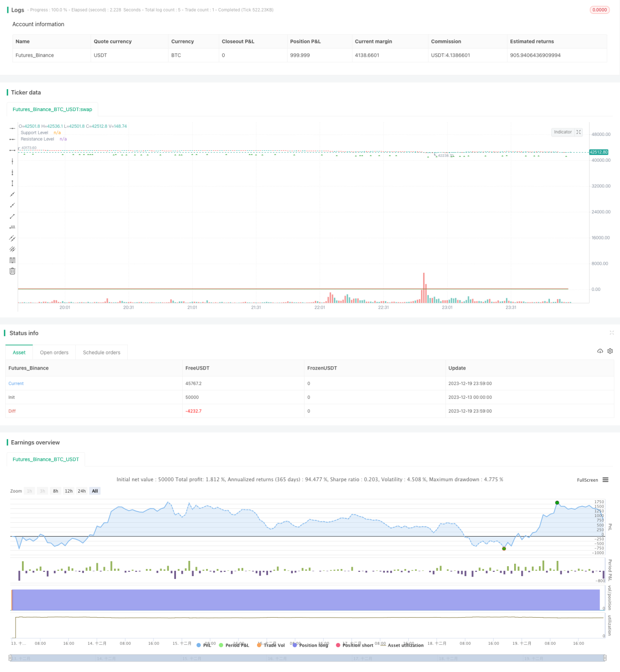Switch to the Schedule orders tab
The height and width of the screenshot is (672, 620).
(x=102, y=352)
